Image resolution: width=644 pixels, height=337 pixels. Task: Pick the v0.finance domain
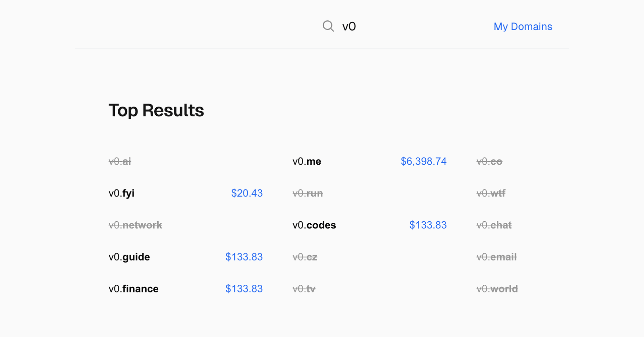point(133,289)
